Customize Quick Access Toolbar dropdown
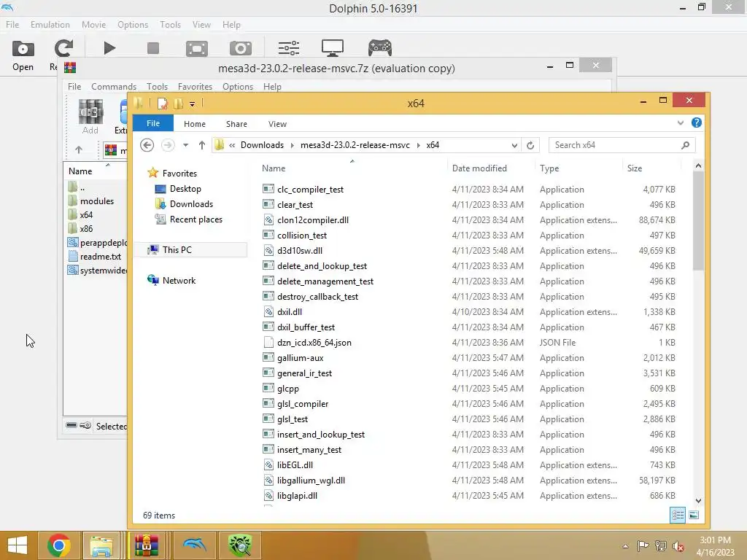The height and width of the screenshot is (560, 747). pyautogui.click(x=192, y=104)
